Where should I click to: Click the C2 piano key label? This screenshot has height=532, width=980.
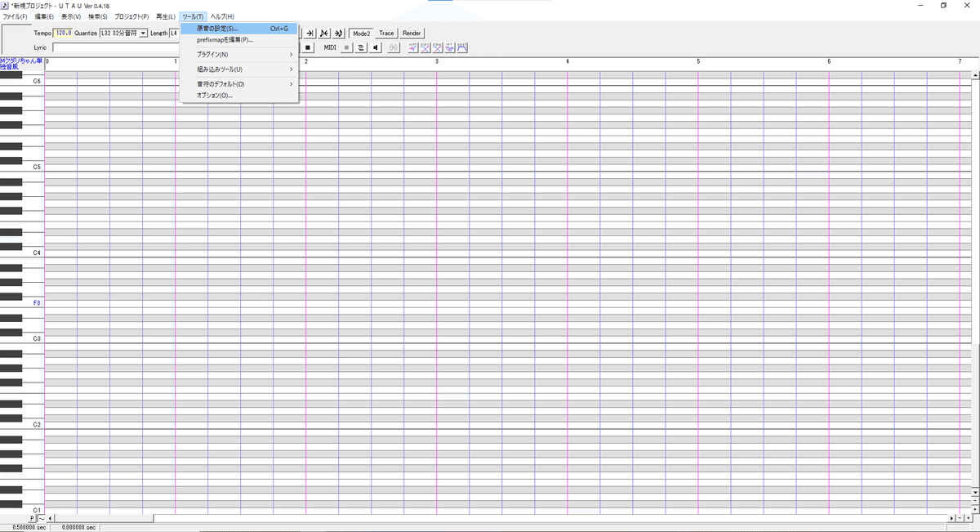[37, 424]
